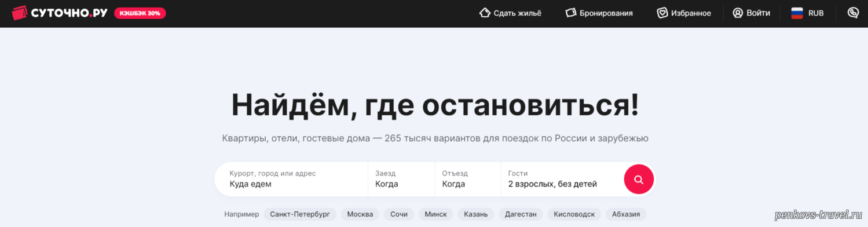868x227 pixels.
Task: Open the Заезд check-in date picker
Action: 401,179
